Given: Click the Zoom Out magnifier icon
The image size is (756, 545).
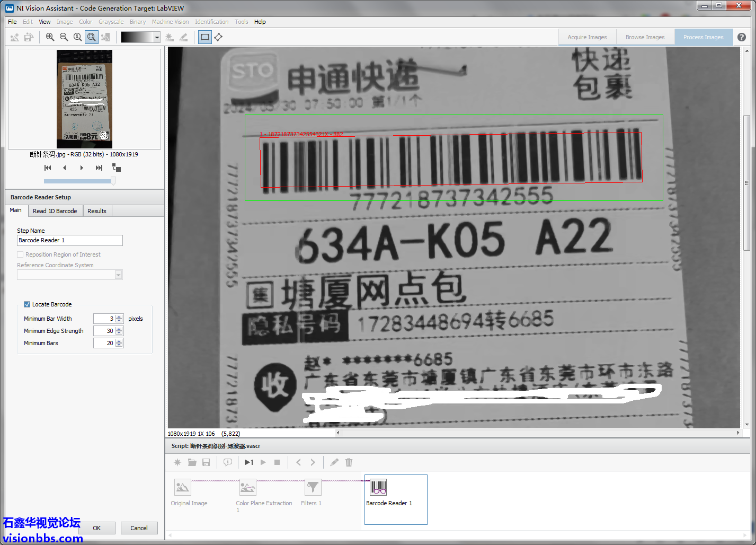Looking at the screenshot, I should coord(64,37).
